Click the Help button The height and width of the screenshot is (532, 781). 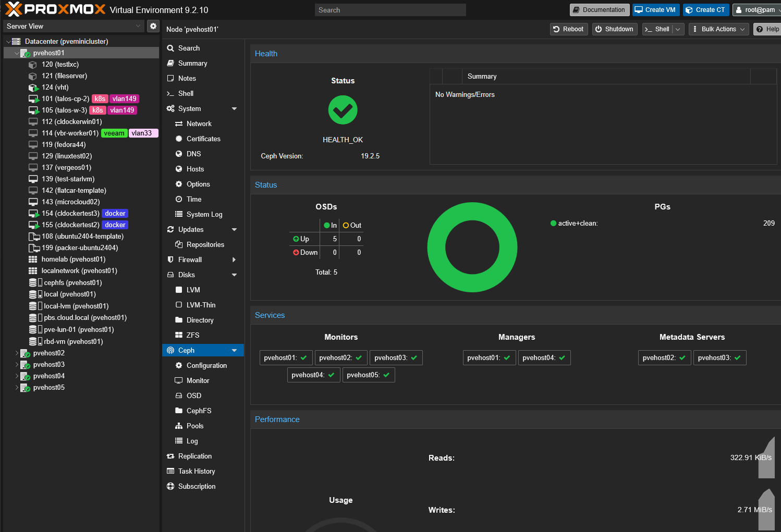pyautogui.click(x=767, y=29)
